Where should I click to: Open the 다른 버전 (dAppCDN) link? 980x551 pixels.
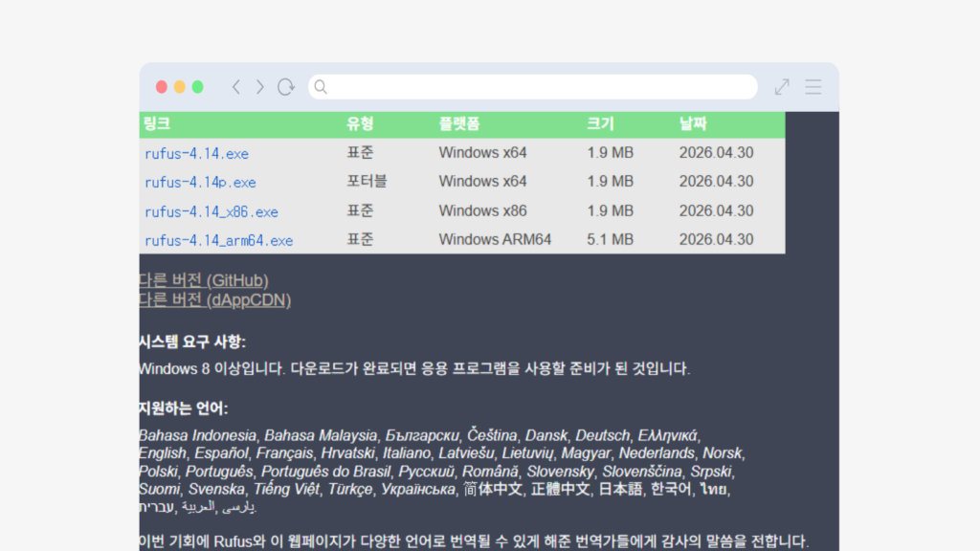pyautogui.click(x=215, y=299)
